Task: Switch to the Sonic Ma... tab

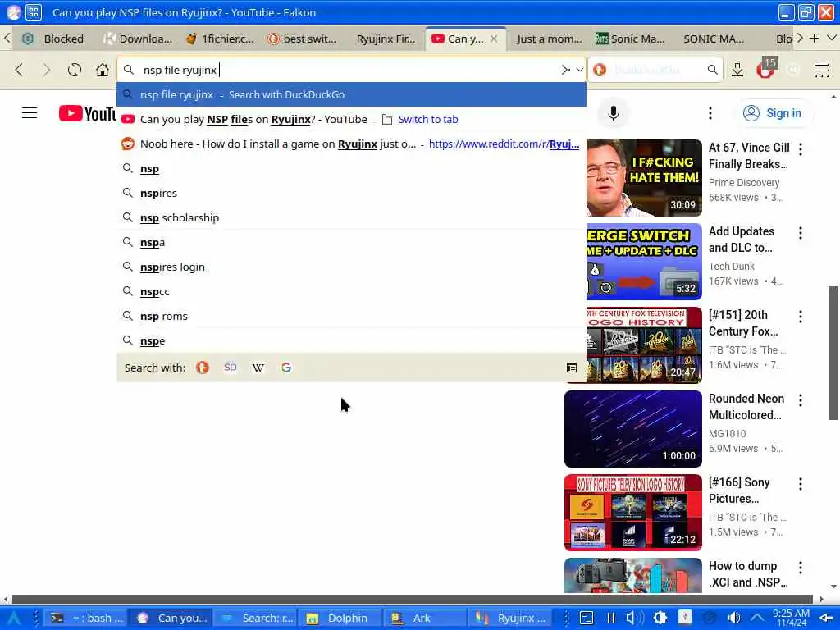Action: point(631,39)
